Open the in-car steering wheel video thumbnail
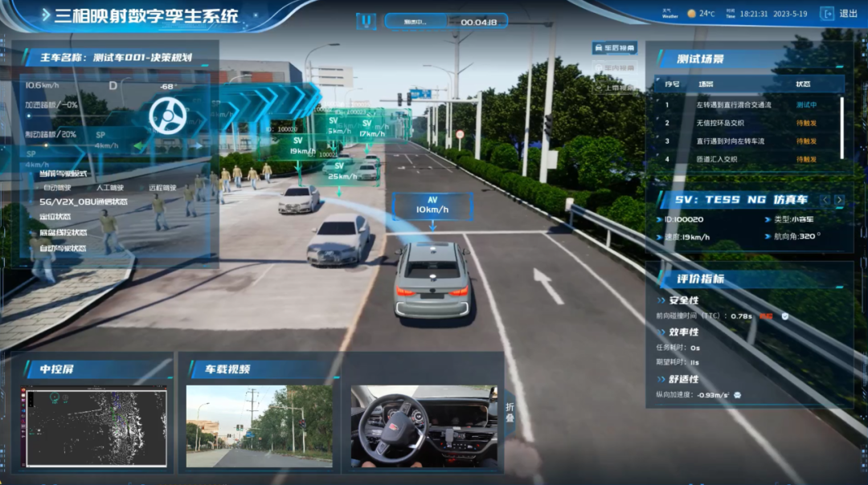 423,426
